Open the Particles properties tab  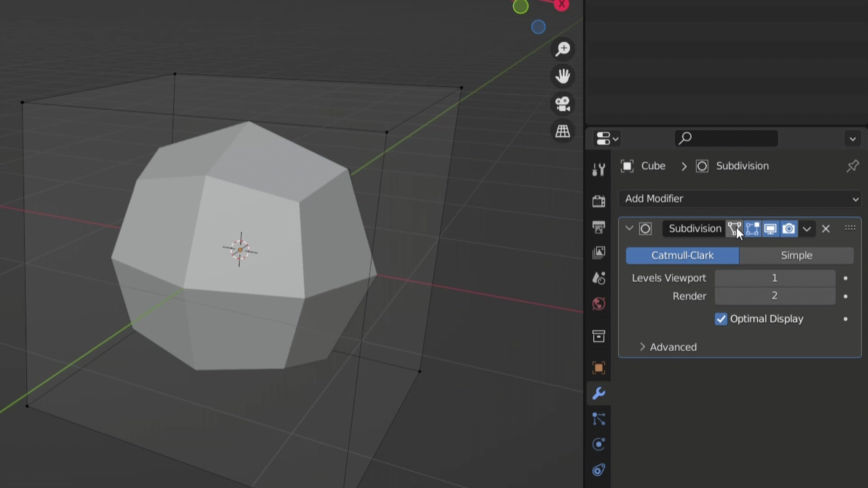point(599,419)
